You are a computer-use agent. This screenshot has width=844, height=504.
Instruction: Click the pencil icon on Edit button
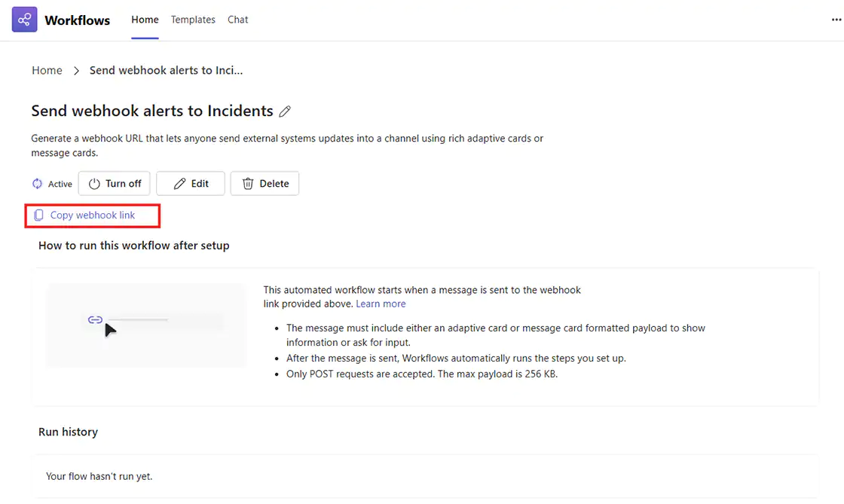point(179,184)
